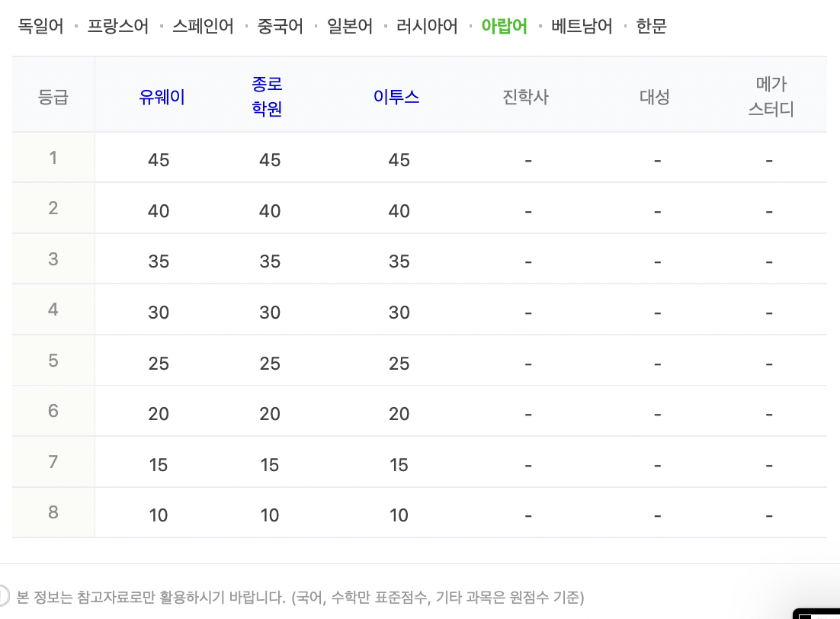The width and height of the screenshot is (840, 619).
Task: Switch to the 한문 tab
Action: point(652,26)
